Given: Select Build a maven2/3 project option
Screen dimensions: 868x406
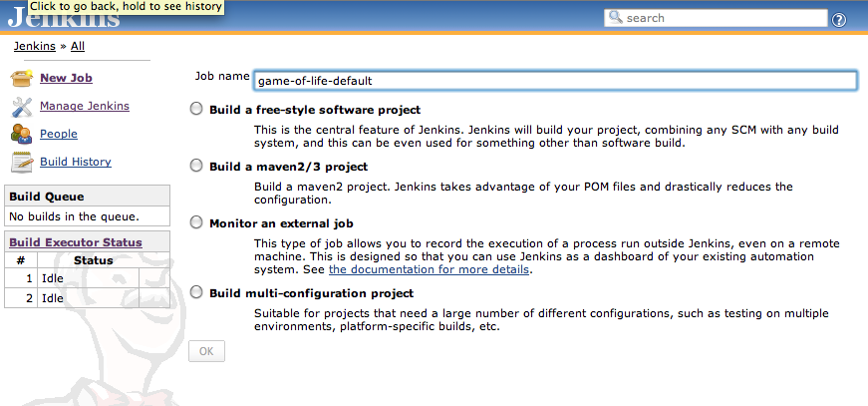Looking at the screenshot, I should 196,166.
